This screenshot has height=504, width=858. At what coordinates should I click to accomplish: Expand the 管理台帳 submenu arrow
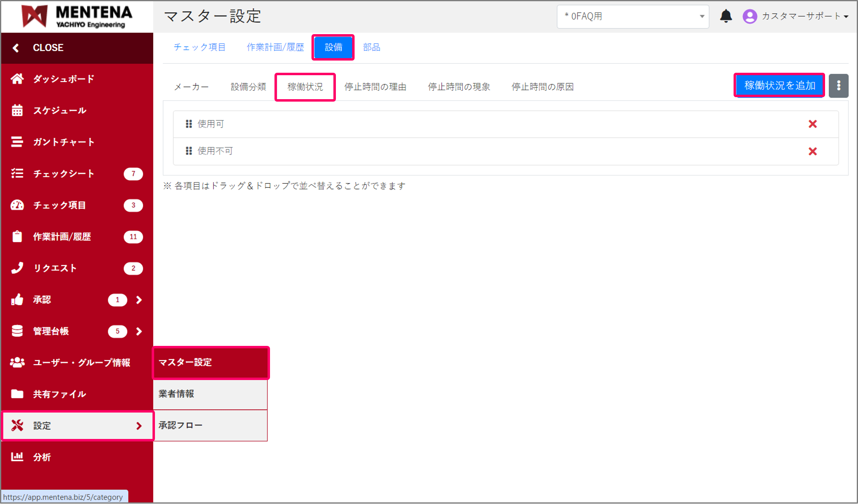[139, 331]
